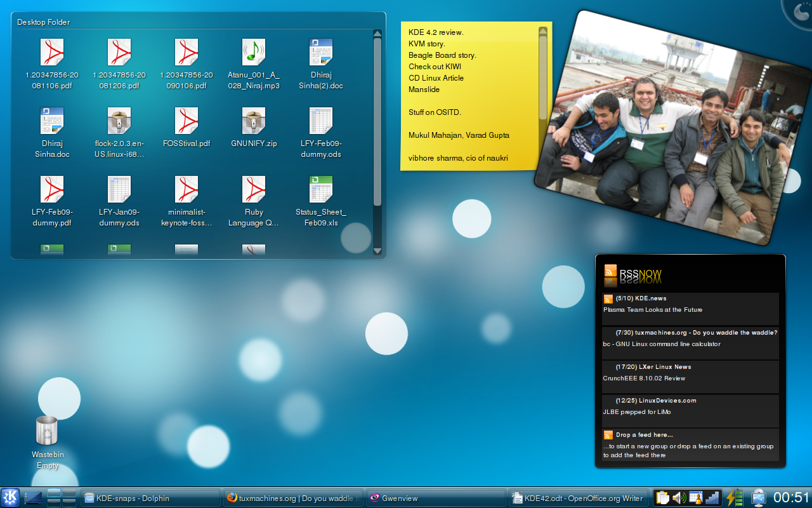Switch to Gwenview taskbar entry
The height and width of the screenshot is (508, 812).
coord(435,498)
